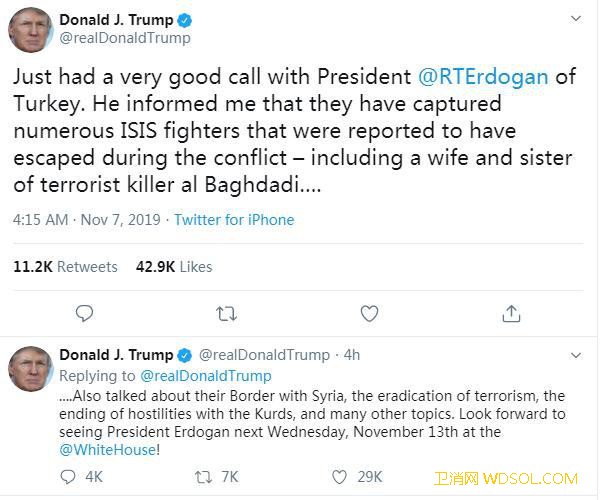603x500 pixels.
Task: Open dropdown chevron on reply tweet
Action: pyautogui.click(x=575, y=355)
